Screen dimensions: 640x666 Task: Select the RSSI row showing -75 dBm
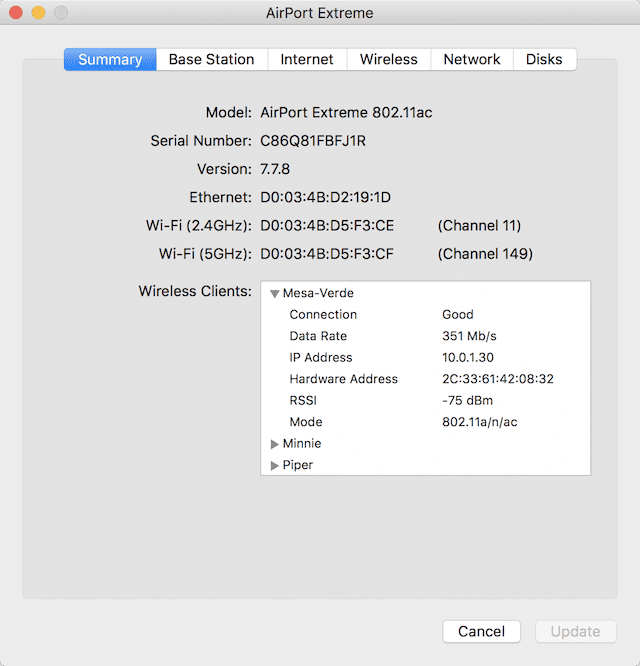pyautogui.click(x=424, y=401)
